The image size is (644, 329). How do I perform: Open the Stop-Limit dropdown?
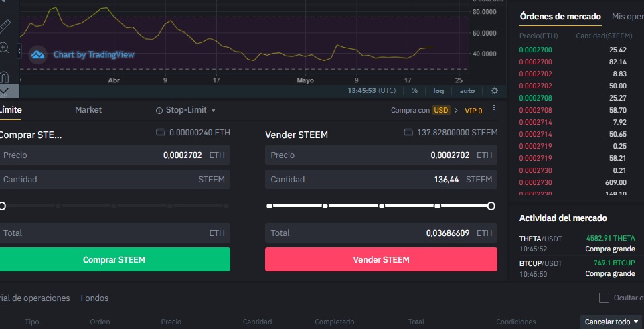click(213, 110)
